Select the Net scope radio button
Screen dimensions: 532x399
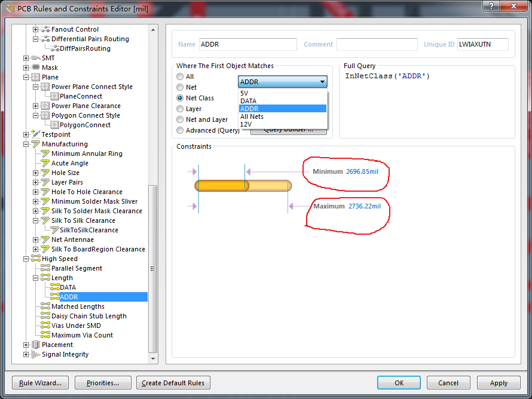[x=180, y=87]
